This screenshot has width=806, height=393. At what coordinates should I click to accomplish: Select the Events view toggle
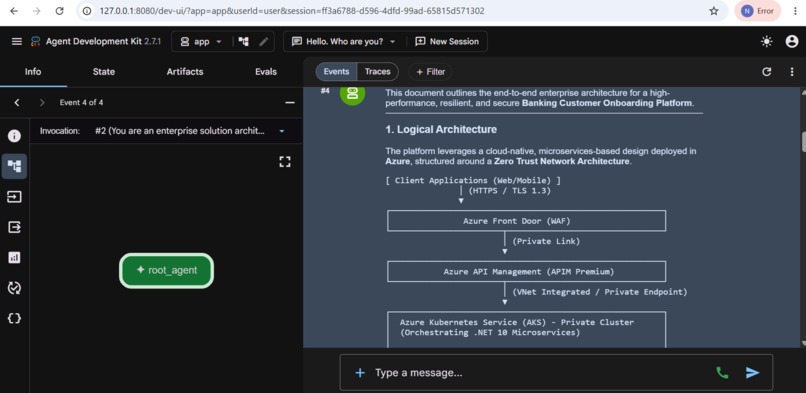tap(336, 72)
